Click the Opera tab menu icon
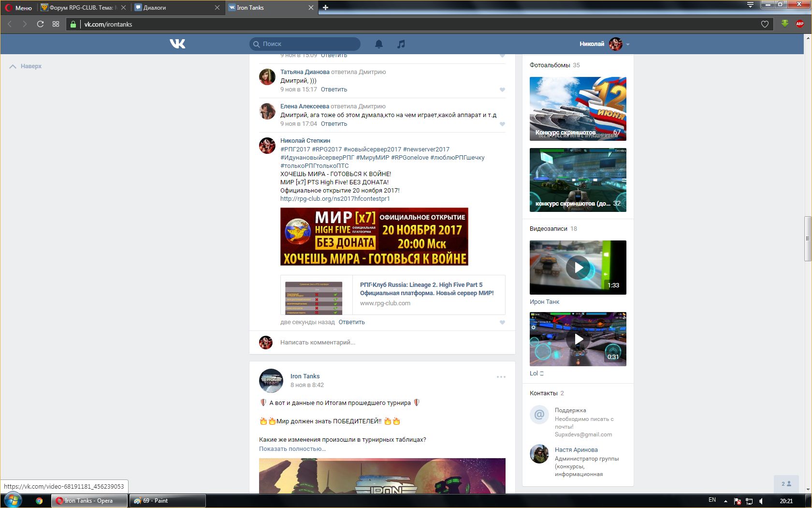812x508 pixels. tap(750, 5)
